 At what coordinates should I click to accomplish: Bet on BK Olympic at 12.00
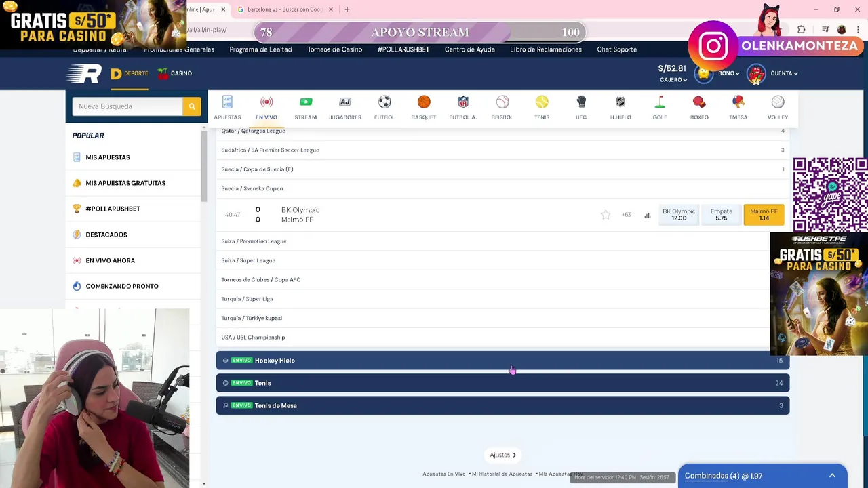point(679,215)
